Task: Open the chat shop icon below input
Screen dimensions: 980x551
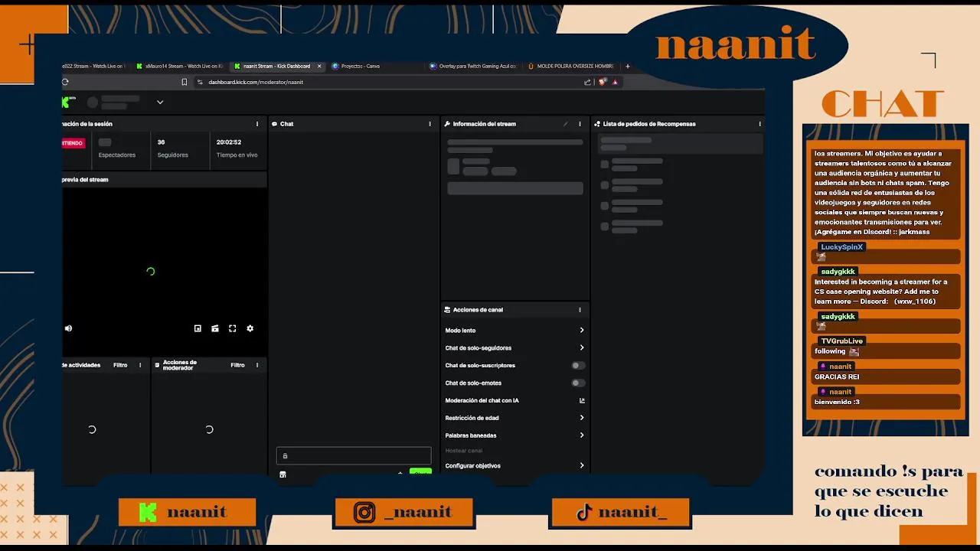Action: [x=283, y=474]
